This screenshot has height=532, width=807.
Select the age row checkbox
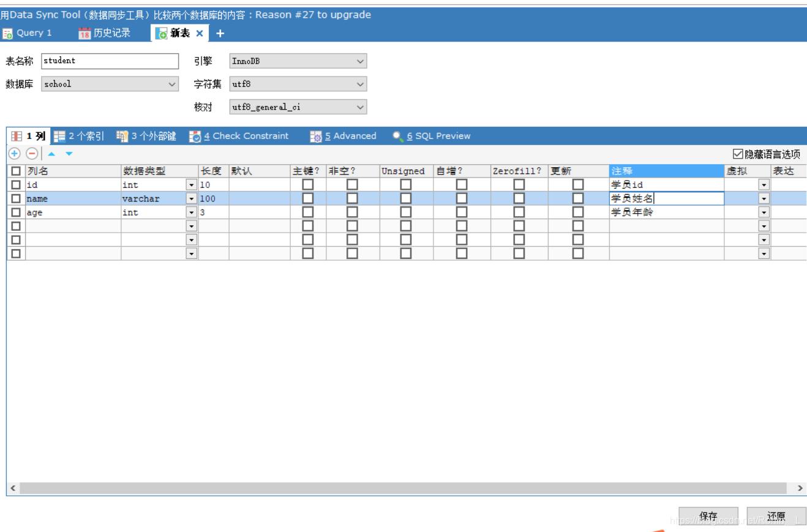point(16,212)
